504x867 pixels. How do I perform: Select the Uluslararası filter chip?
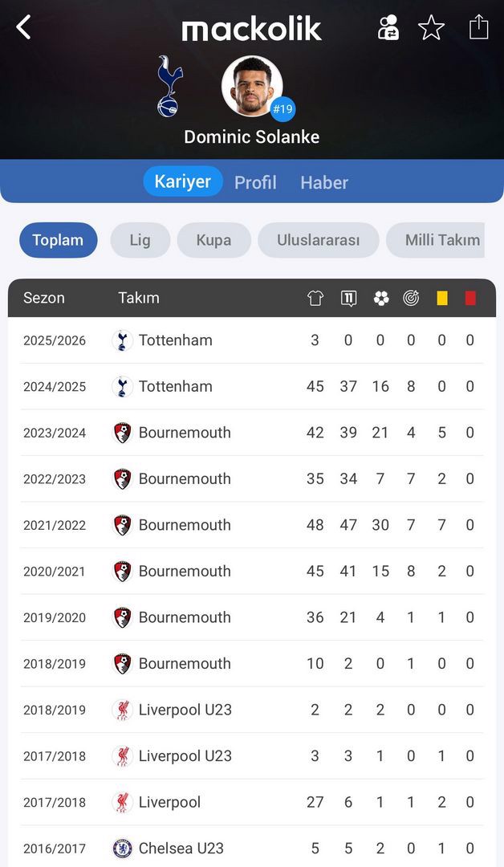tap(318, 240)
